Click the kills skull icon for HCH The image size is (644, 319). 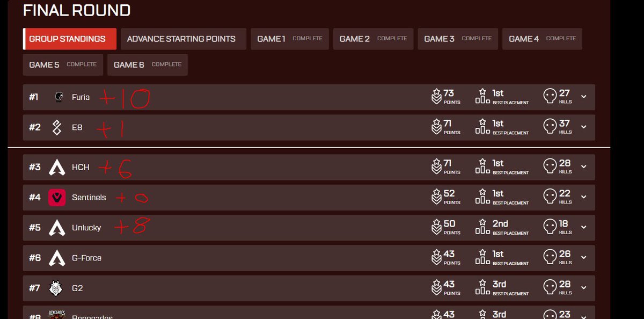point(550,166)
